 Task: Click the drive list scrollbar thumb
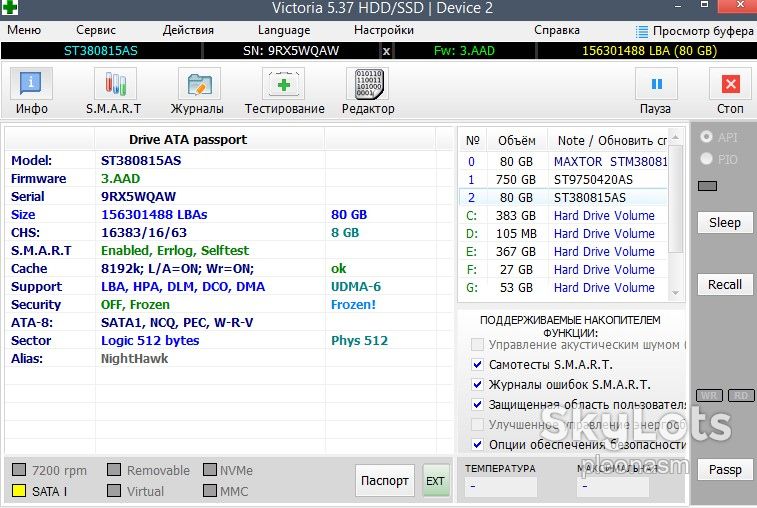[x=675, y=198]
